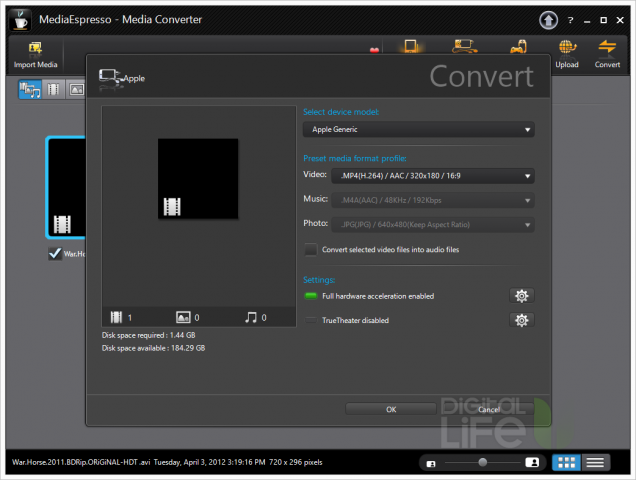Viewport: 636px width, 480px height.
Task: Click the Upload globe icon
Action: tap(567, 48)
